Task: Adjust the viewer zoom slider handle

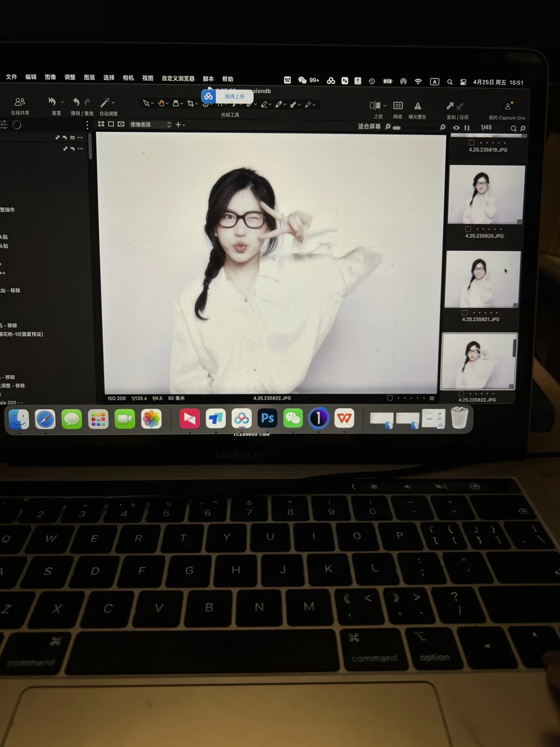Action: pyautogui.click(x=397, y=128)
